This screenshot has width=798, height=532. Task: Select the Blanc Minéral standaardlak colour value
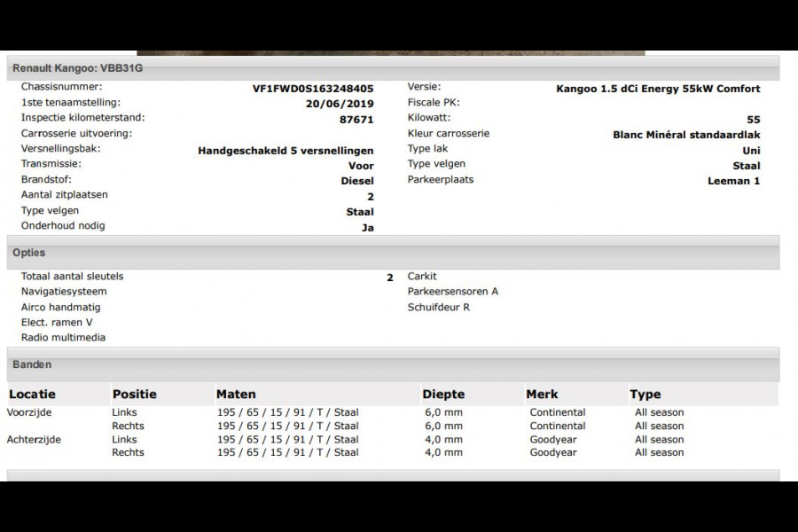pyautogui.click(x=686, y=136)
